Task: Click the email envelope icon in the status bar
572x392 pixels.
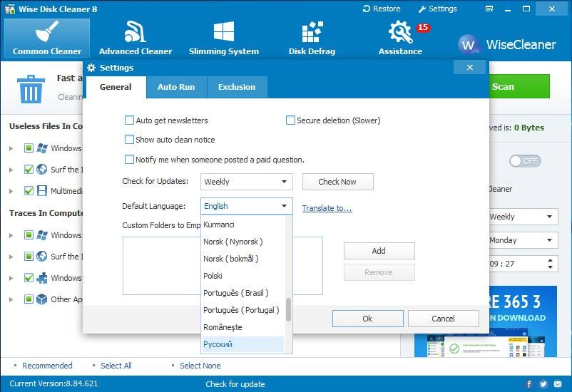Action: coord(558,383)
